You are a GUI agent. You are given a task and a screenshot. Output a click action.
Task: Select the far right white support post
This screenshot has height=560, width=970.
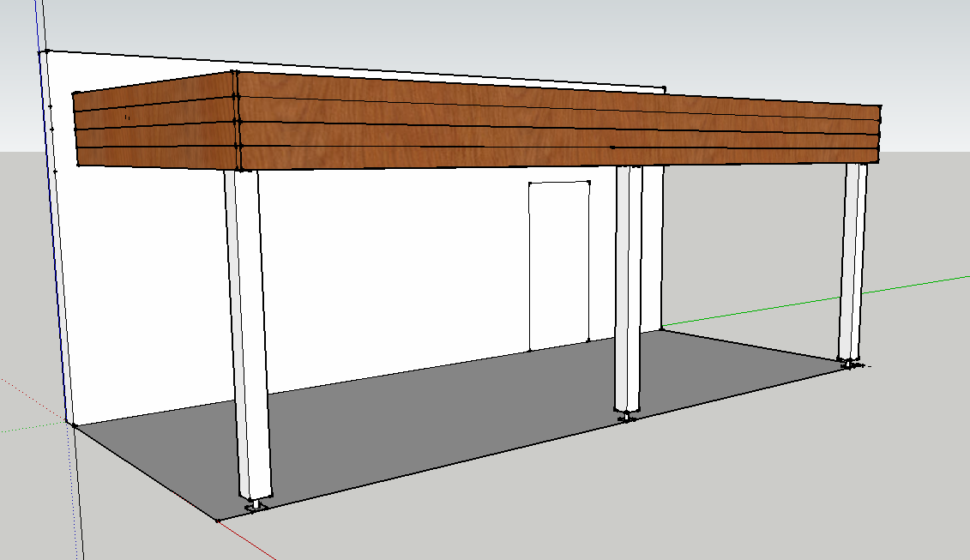853,261
